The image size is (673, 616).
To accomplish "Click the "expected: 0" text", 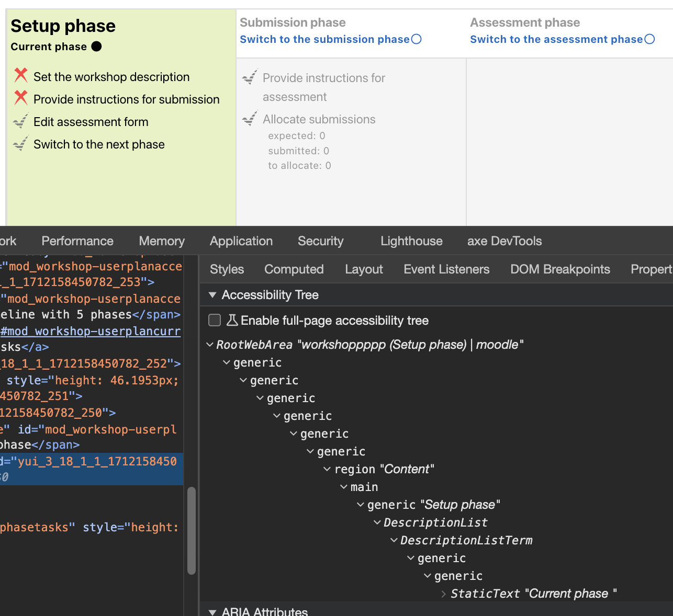I will pos(297,135).
